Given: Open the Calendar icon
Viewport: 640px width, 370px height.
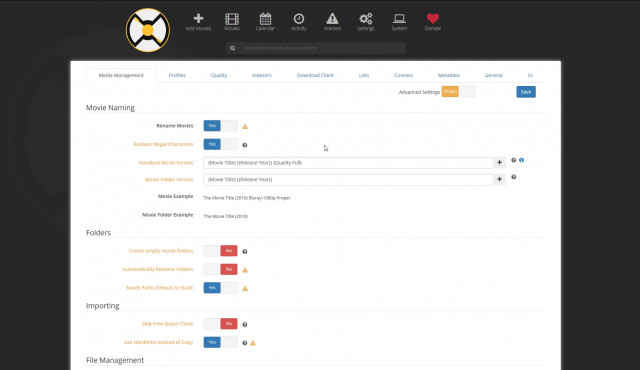Looking at the screenshot, I should point(265,22).
